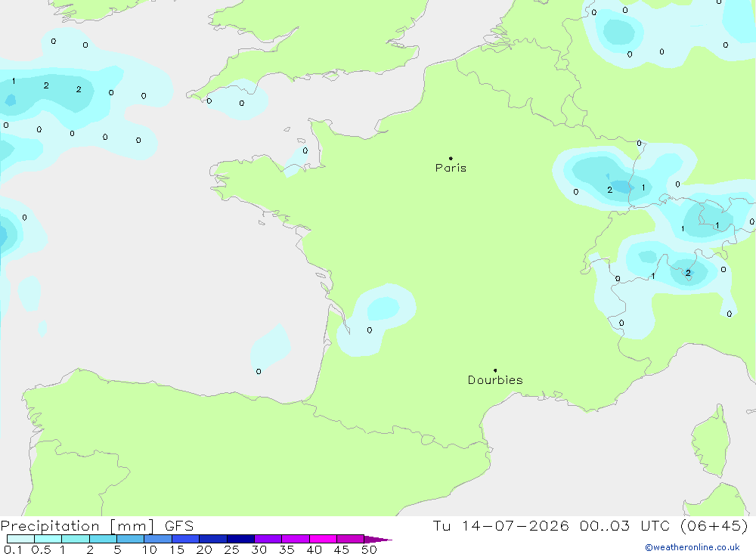Click the black dot marking Paris

451,158
